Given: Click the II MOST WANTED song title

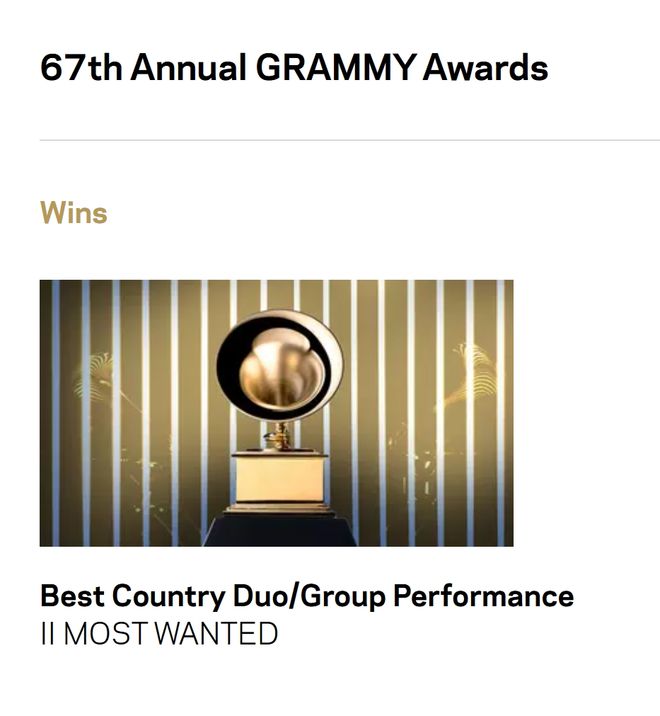Looking at the screenshot, I should tap(159, 633).
